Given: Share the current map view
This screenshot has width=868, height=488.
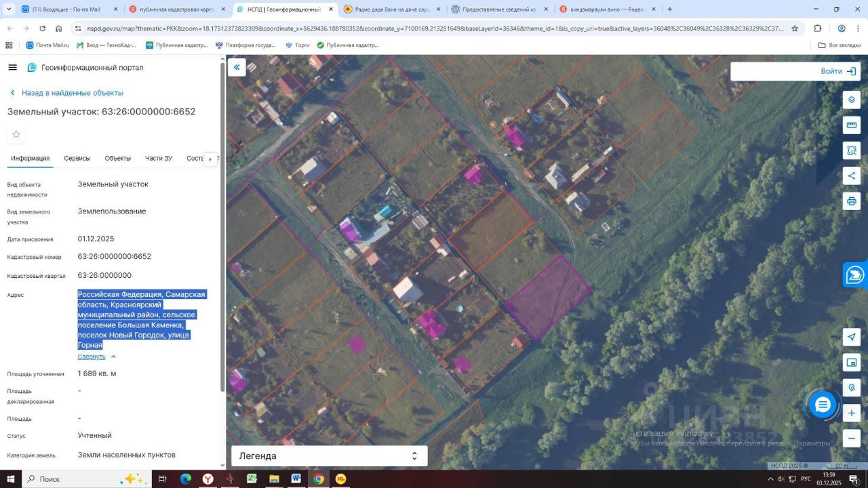Looking at the screenshot, I should (852, 176).
